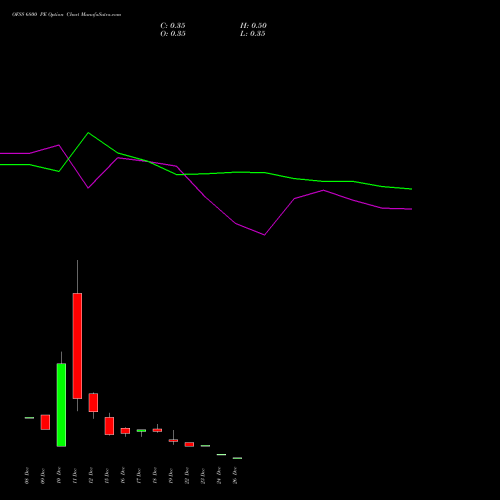Click the "19 Dec" date axis label
The width and height of the screenshot is (500, 500).
coord(171,476)
